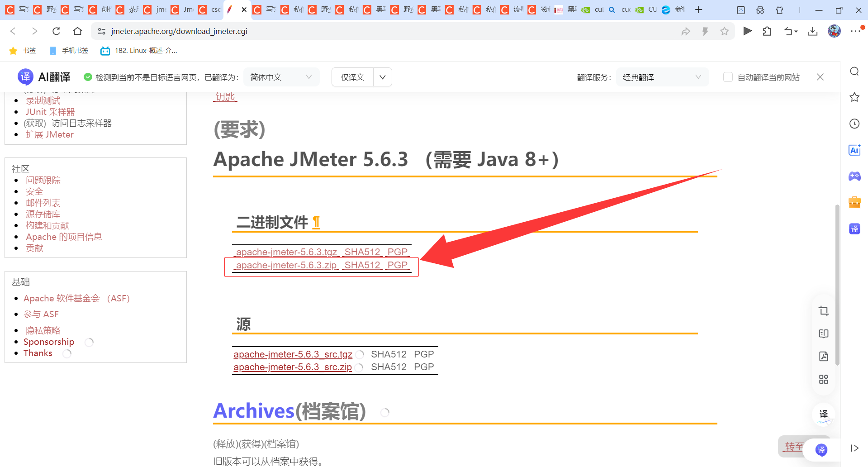Reload the current page

point(56,31)
